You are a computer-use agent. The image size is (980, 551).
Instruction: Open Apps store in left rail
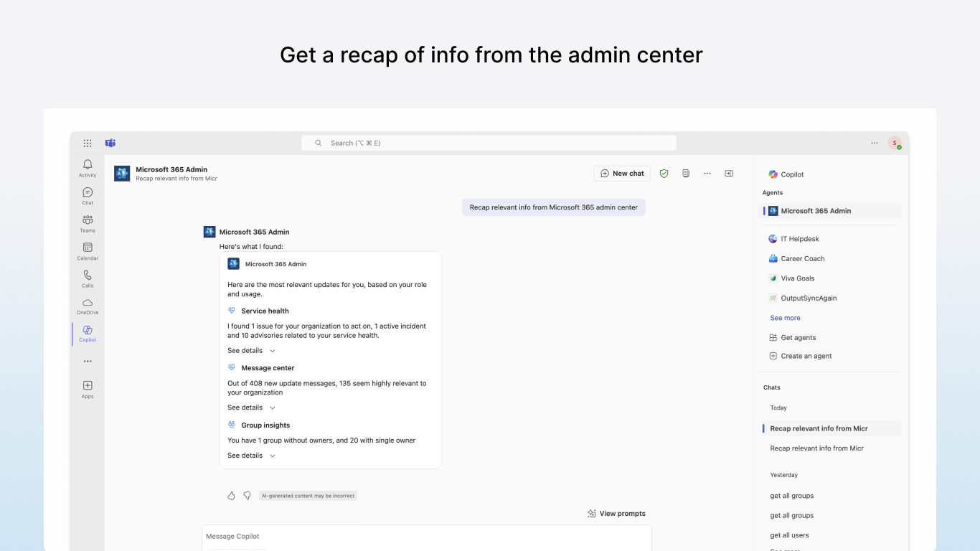point(88,390)
